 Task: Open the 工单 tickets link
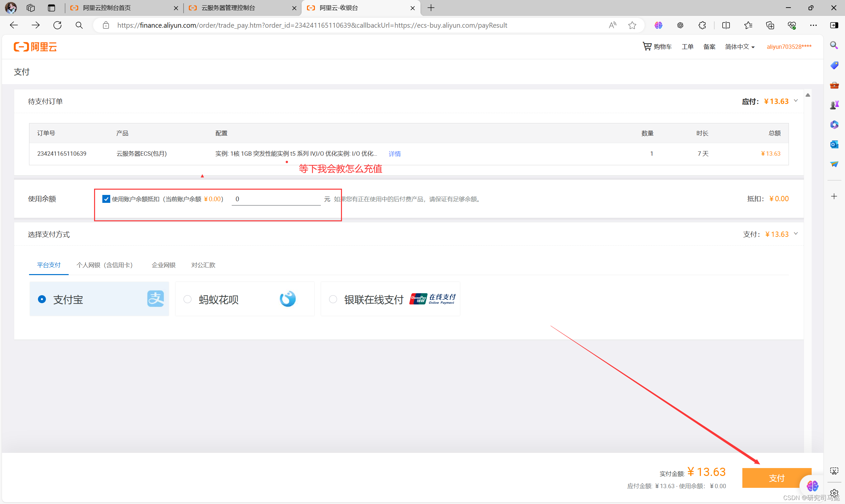[687, 47]
